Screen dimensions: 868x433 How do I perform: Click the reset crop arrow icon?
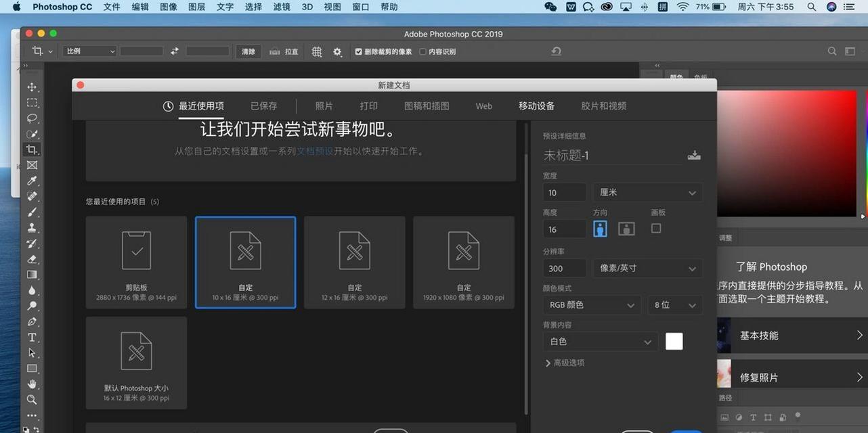[556, 51]
